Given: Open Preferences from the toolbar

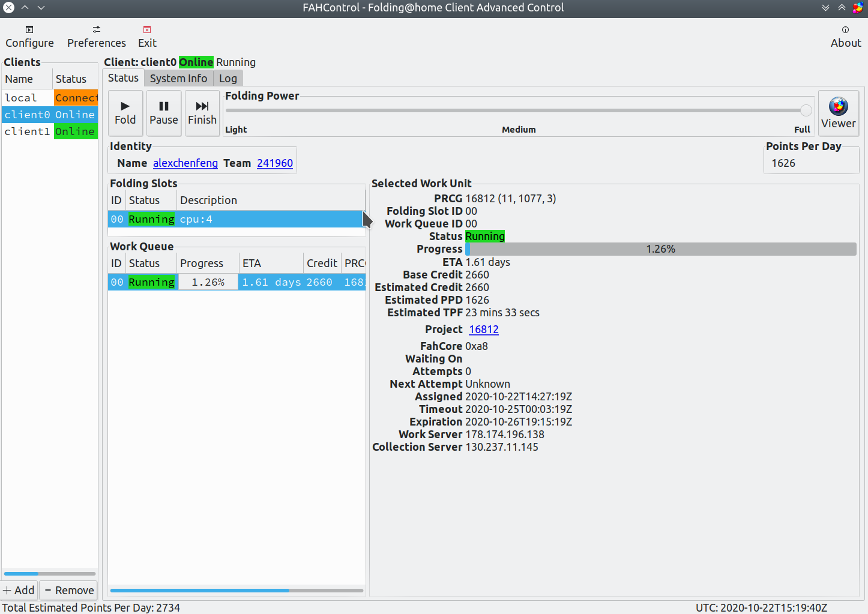Looking at the screenshot, I should coord(97,37).
